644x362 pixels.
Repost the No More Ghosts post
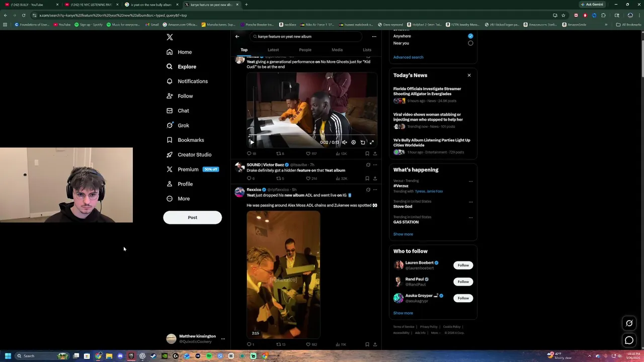point(278,153)
